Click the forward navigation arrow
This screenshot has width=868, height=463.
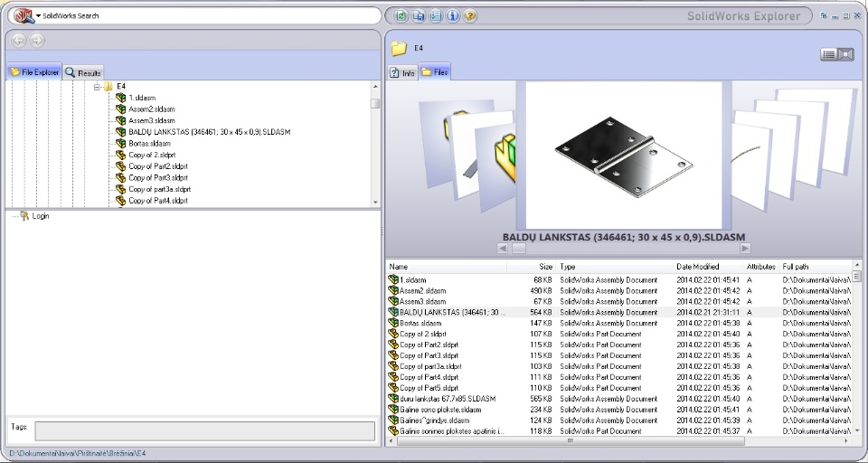[x=36, y=40]
